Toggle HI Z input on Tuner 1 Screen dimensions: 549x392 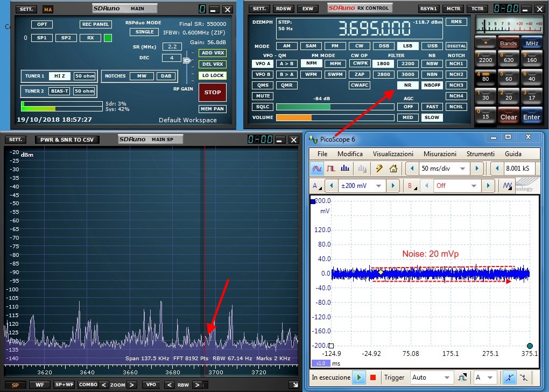click(60, 76)
